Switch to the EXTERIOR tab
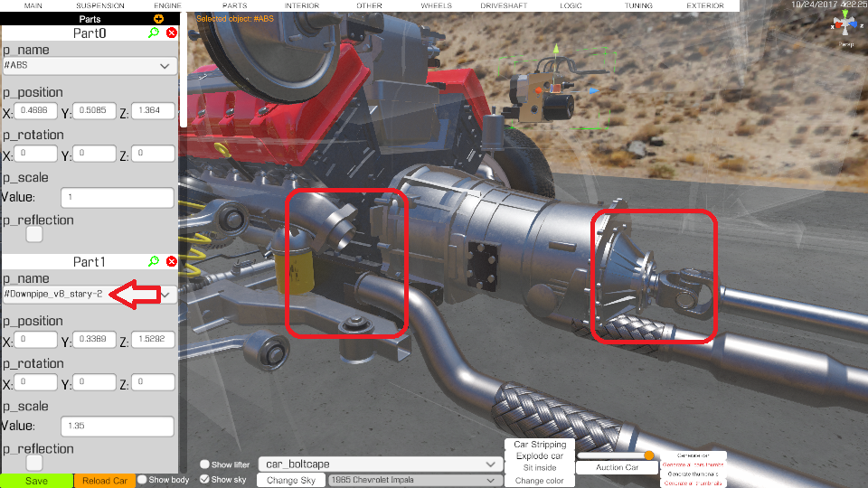Viewport: 868px width, 488px height. click(705, 5)
